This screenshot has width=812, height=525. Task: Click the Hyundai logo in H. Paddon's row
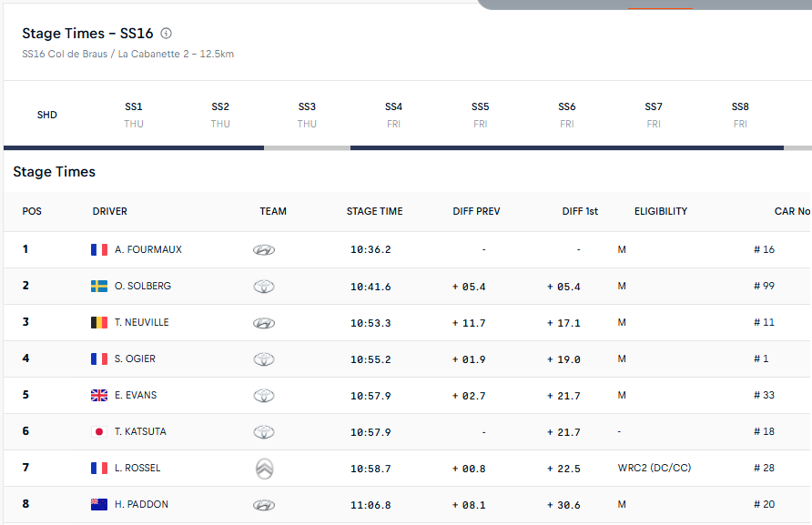click(264, 505)
